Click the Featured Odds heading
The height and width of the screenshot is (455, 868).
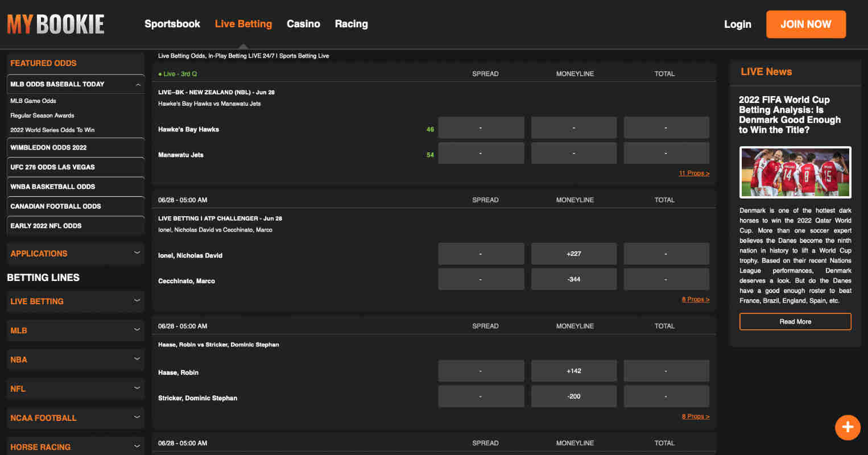(43, 63)
